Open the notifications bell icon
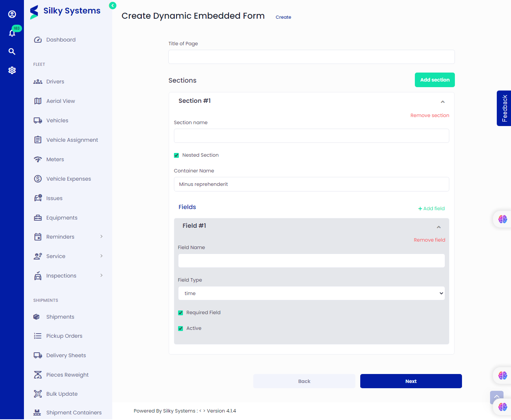Screen dimensions: 511x420 [x=12, y=33]
